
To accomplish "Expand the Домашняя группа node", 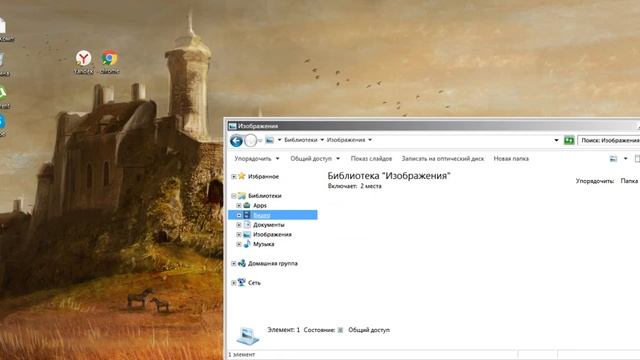I will point(233,264).
